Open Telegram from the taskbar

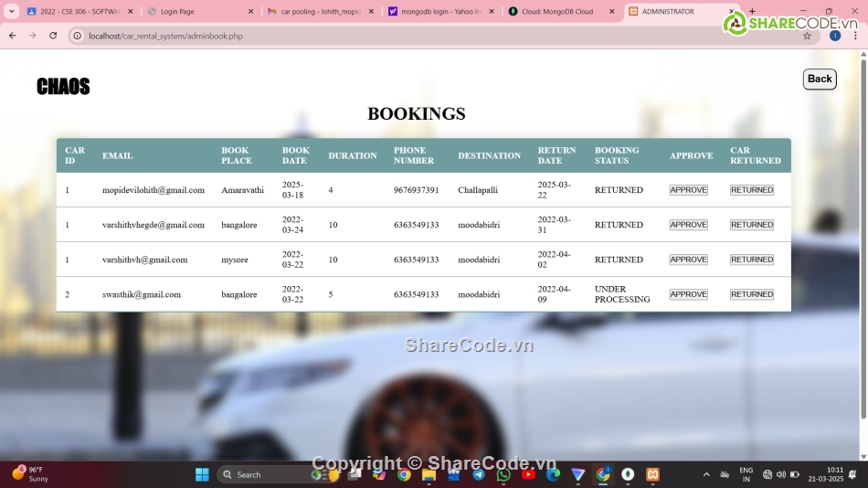pyautogui.click(x=479, y=474)
